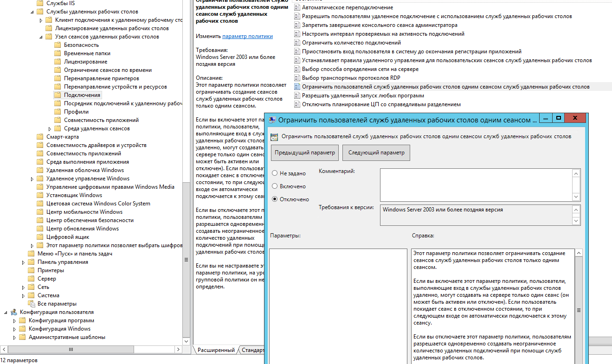Click the tree pane vertical scrollbar thumb

pos(187,260)
